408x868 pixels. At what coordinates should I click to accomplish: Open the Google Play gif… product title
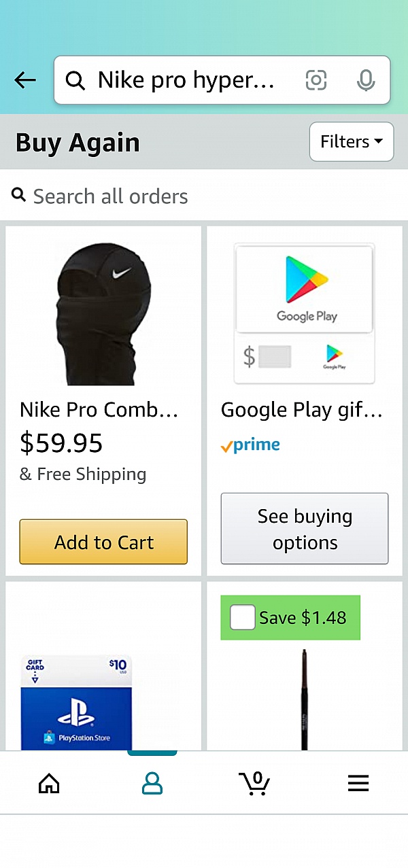coord(302,410)
